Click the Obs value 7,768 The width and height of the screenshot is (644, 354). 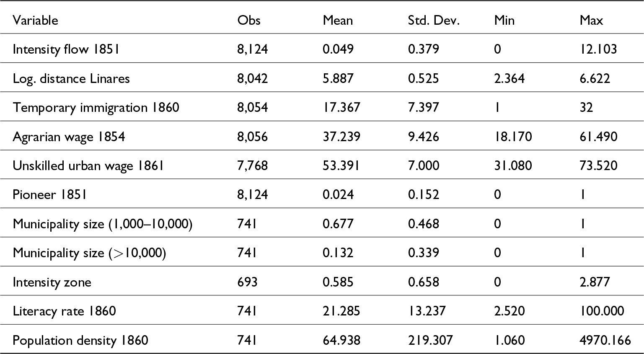pos(252,166)
